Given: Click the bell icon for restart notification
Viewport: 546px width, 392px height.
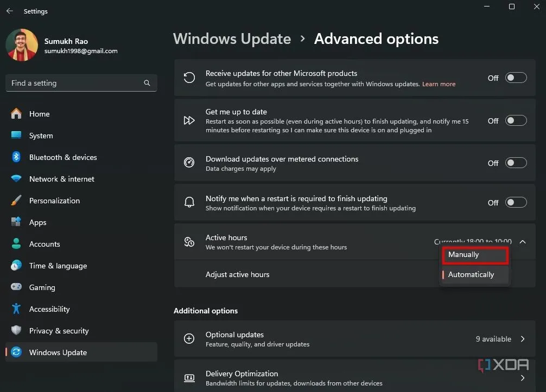Looking at the screenshot, I should pyautogui.click(x=189, y=202).
